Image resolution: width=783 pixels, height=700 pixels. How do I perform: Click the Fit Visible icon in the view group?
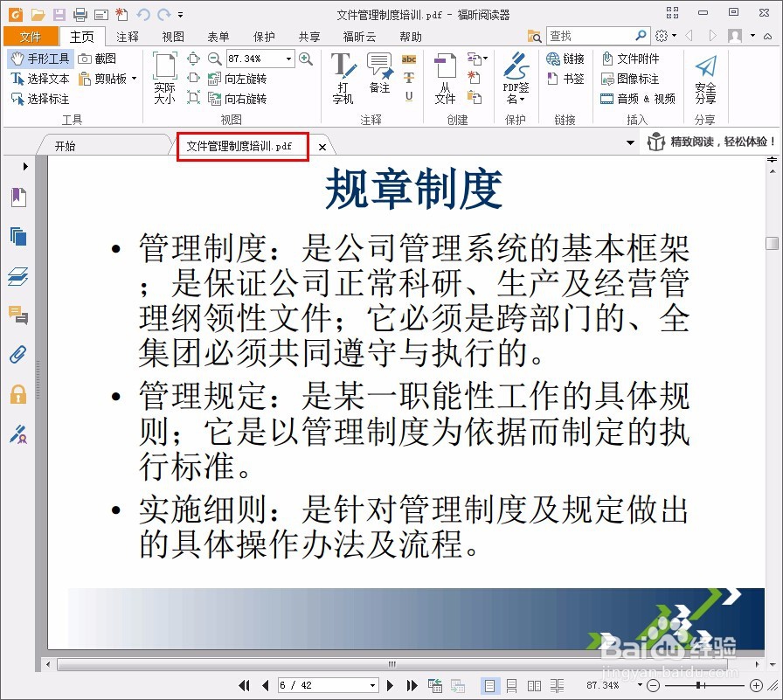193,98
